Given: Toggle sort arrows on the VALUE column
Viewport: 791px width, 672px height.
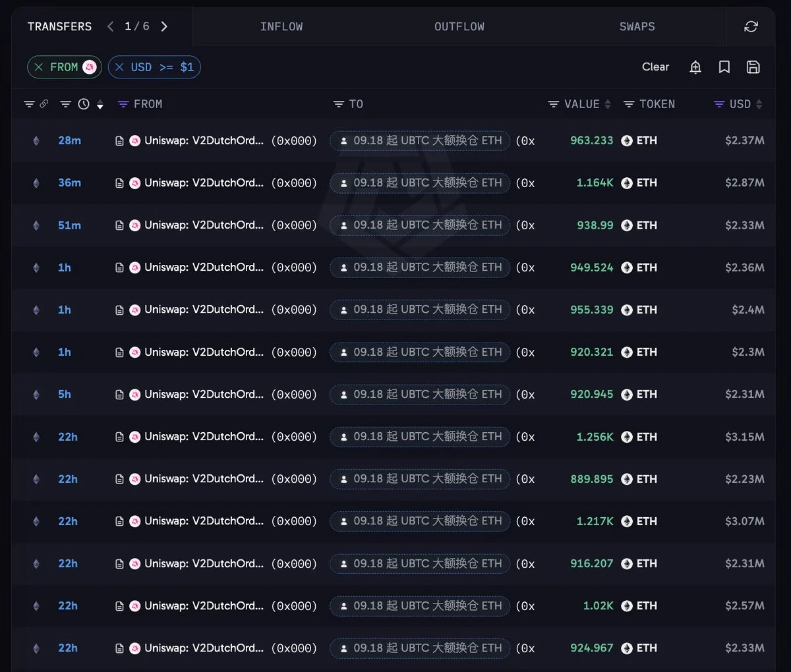Looking at the screenshot, I should coord(608,104).
